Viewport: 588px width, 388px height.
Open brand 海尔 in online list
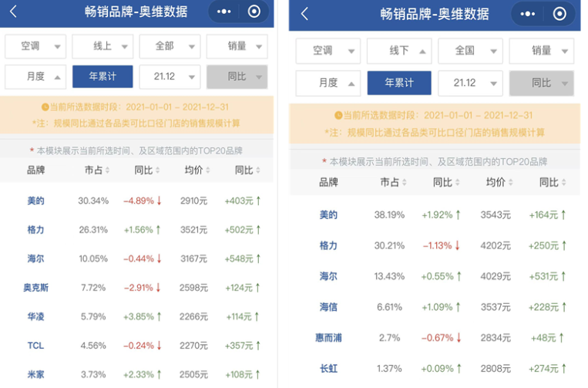tap(35, 258)
